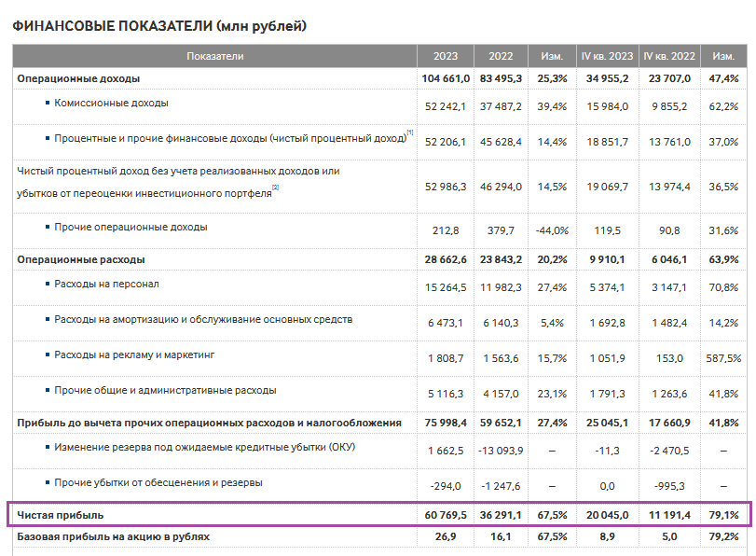This screenshot has width=756, height=556.
Task: Select the 63,9% cell
Action: coord(723,259)
